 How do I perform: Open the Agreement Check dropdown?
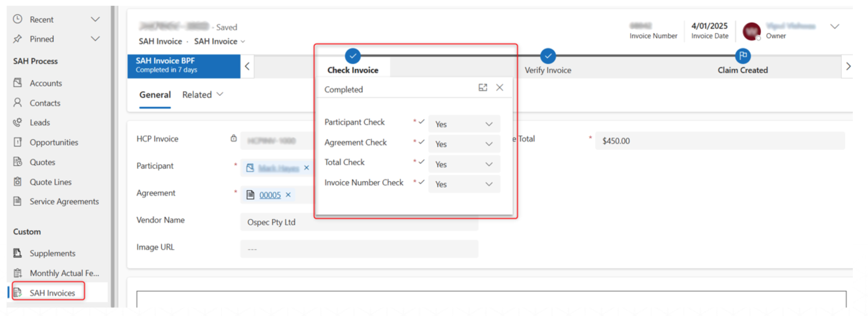pyautogui.click(x=464, y=144)
